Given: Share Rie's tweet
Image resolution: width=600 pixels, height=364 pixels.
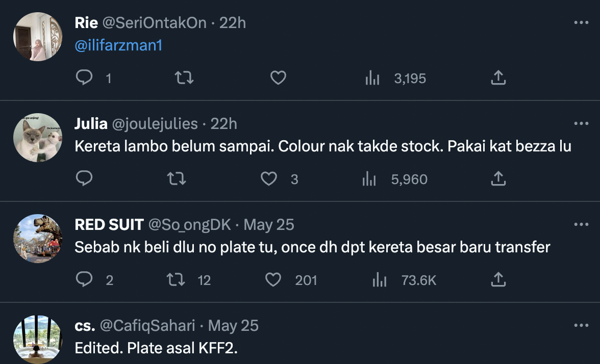Looking at the screenshot, I should (x=498, y=78).
